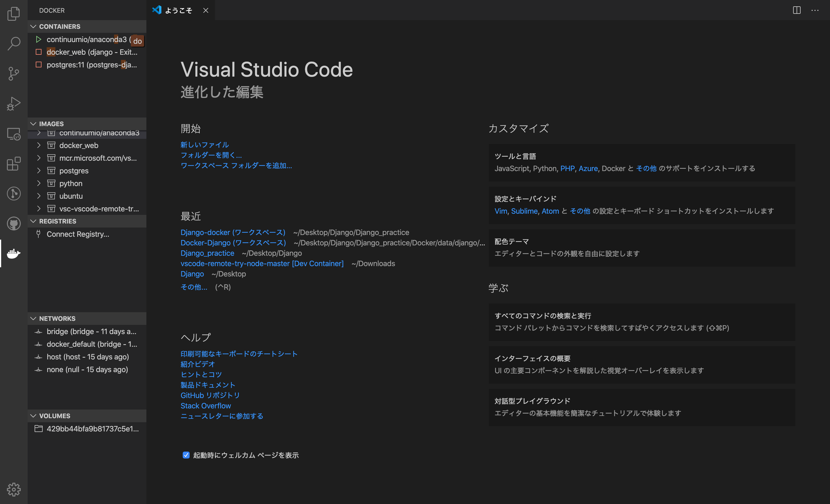Open the Explorer view icon
The width and height of the screenshot is (830, 504).
click(x=14, y=14)
